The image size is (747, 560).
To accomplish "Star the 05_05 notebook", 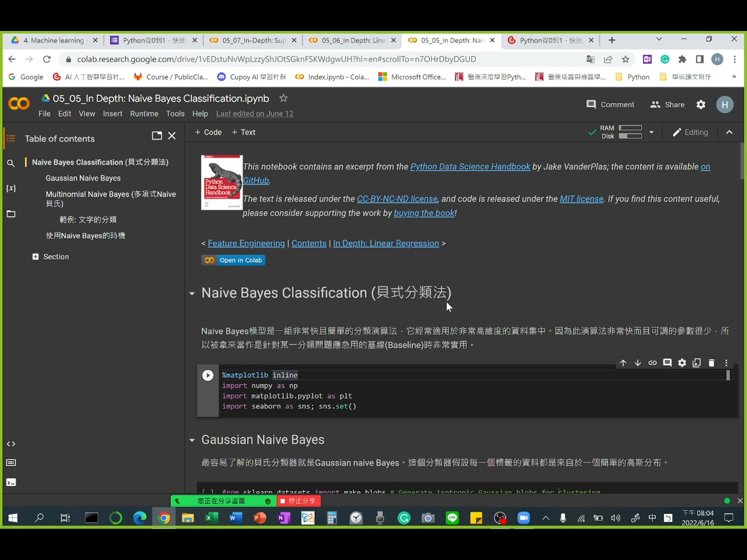I will [283, 98].
